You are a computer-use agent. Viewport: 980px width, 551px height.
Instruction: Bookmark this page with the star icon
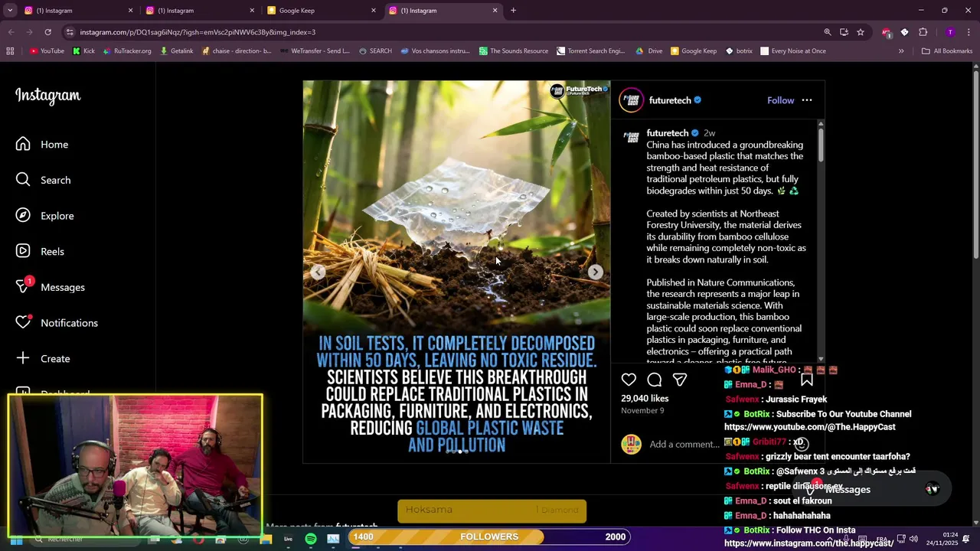tap(861, 32)
